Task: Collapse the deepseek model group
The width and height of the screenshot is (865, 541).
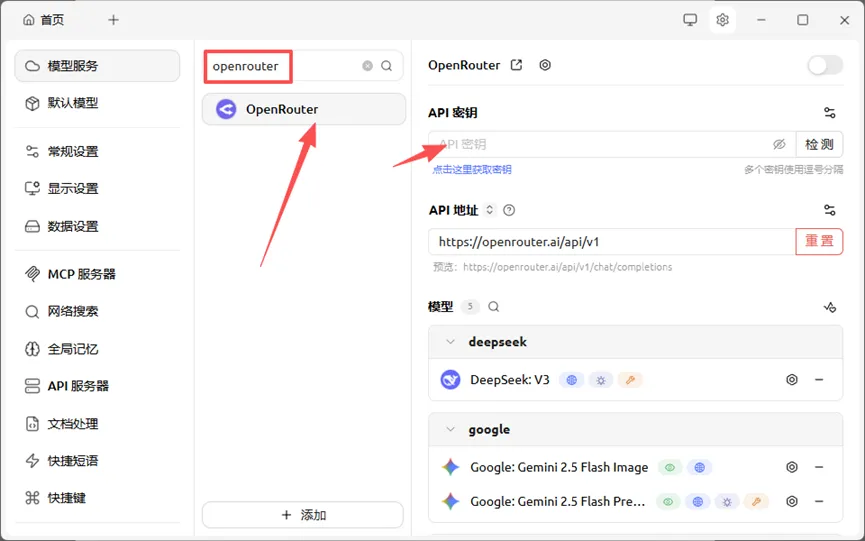Action: click(x=451, y=342)
